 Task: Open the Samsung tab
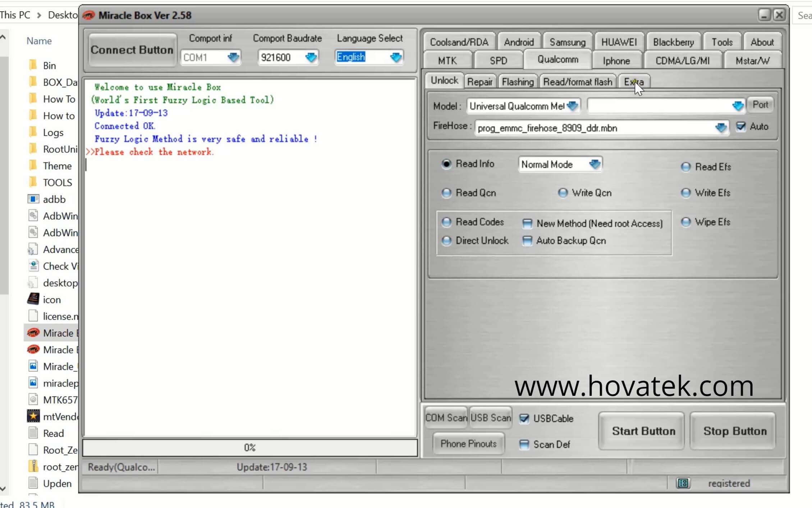click(x=567, y=42)
